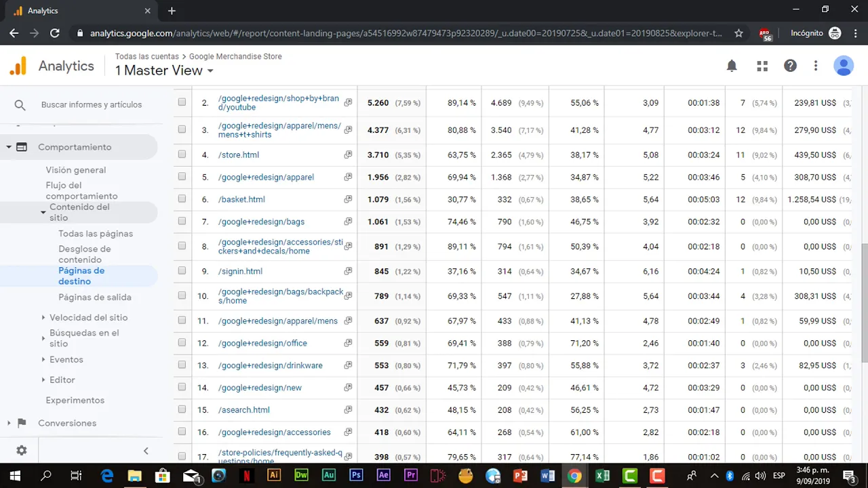Open Flujo del comportamiento report
Screen dimensions: 868x488
[81, 190]
